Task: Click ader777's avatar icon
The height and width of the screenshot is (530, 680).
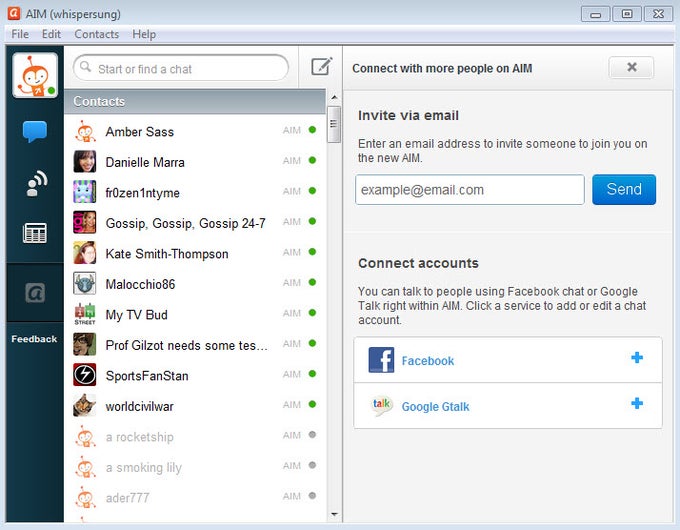Action: click(85, 497)
